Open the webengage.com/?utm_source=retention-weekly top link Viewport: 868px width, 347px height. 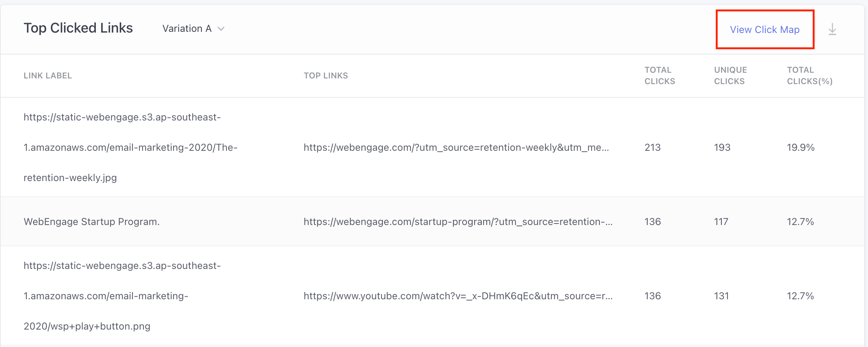(456, 147)
